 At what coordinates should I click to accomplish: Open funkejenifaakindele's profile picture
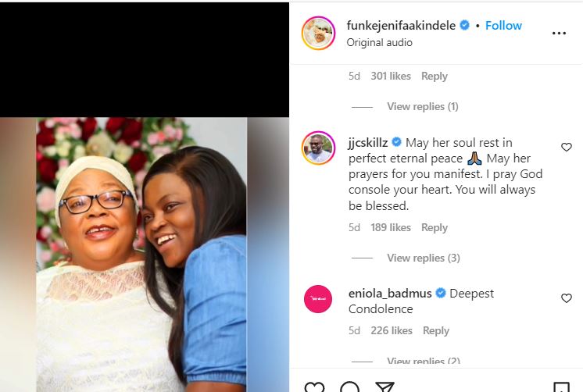318,33
